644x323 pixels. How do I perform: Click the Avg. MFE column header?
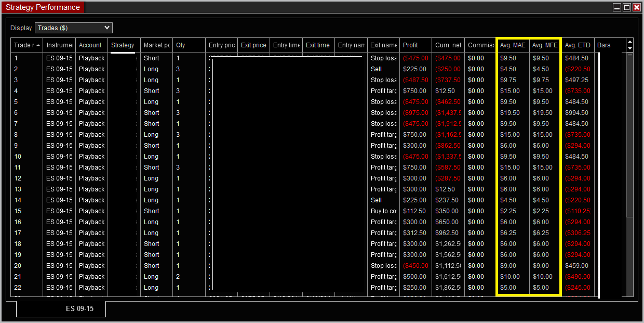click(545, 45)
